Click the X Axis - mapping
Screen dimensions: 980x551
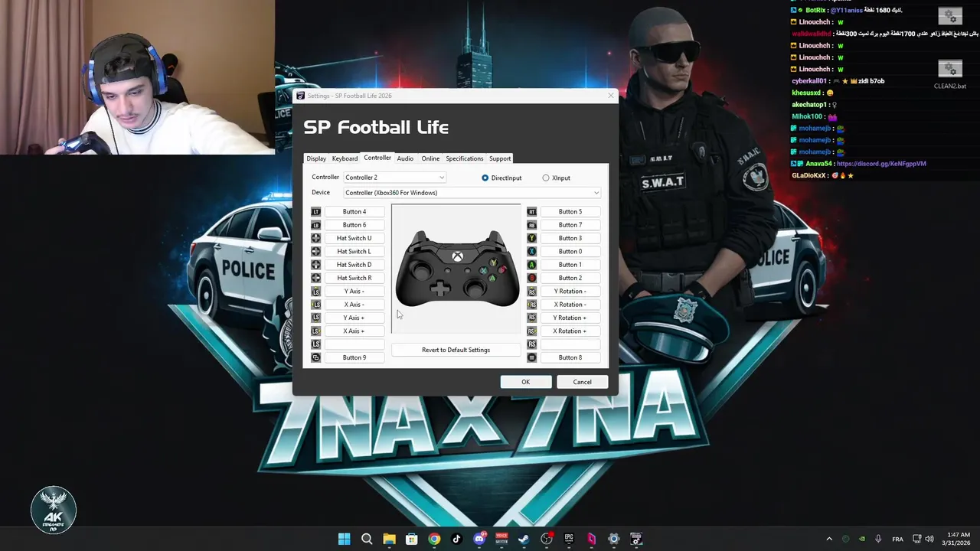point(354,305)
